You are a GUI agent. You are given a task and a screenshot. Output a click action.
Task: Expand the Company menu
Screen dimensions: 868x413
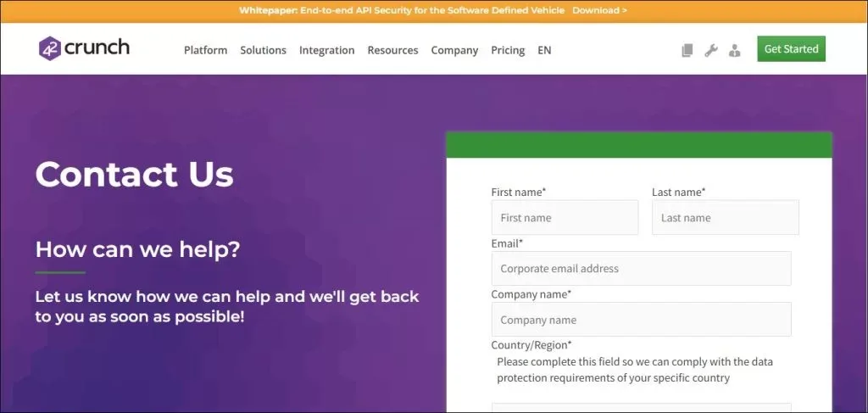[x=454, y=50]
